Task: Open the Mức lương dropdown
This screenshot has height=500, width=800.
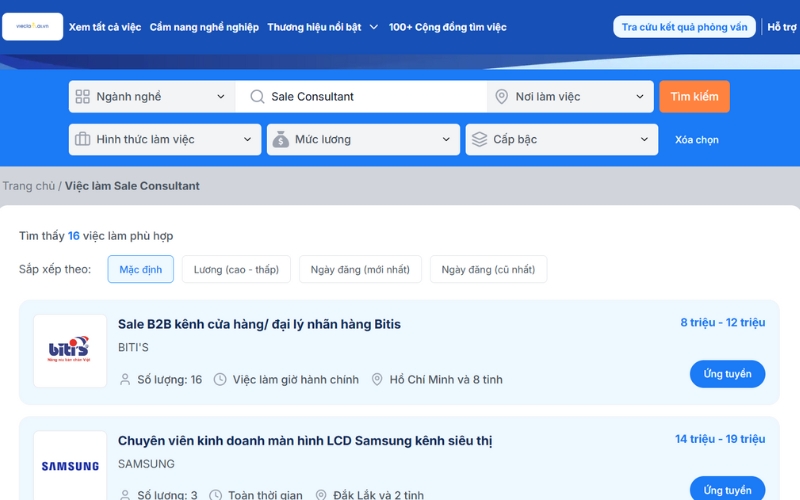Action: 363,139
